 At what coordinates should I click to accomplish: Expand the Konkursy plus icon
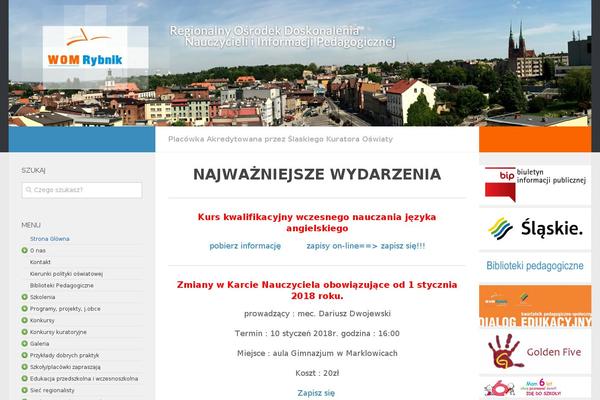tap(24, 320)
